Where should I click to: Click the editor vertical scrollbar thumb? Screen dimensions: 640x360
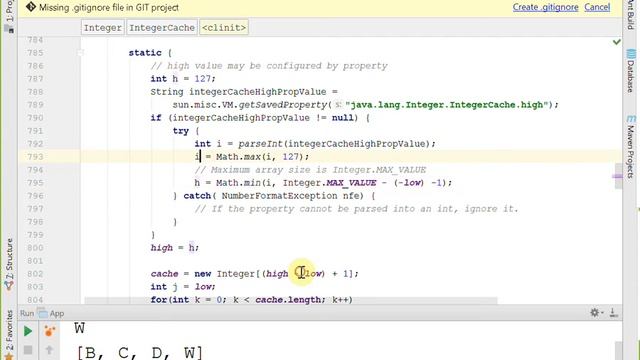pos(618,176)
